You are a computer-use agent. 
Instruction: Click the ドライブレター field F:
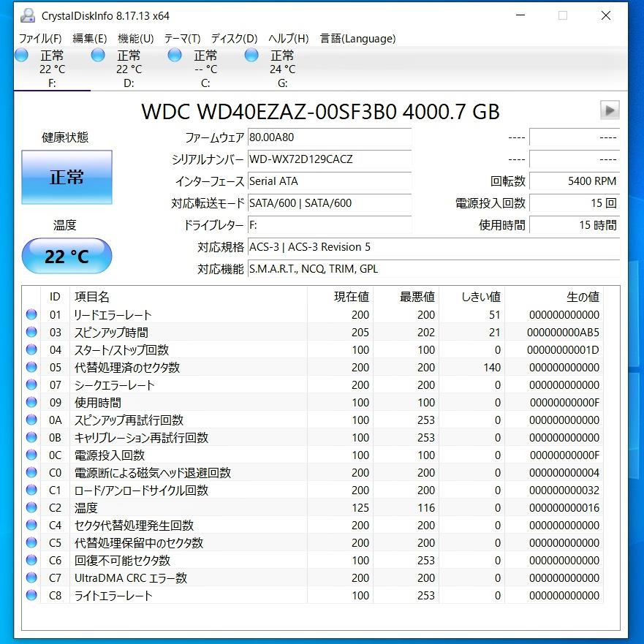330,225
